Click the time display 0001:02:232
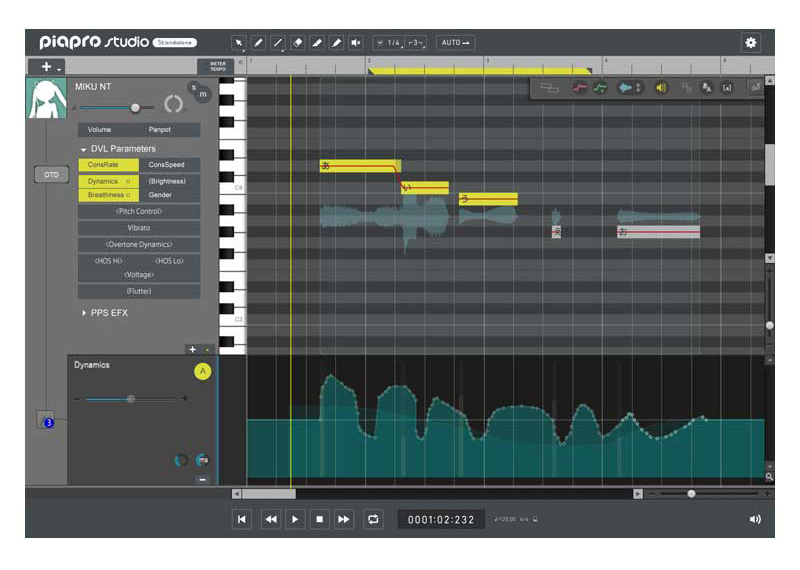This screenshot has height=570, width=800. coord(441,519)
